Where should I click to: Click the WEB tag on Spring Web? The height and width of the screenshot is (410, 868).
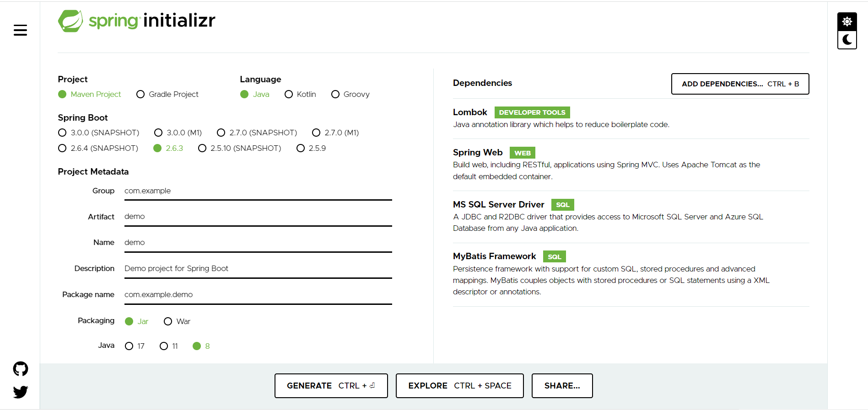523,153
